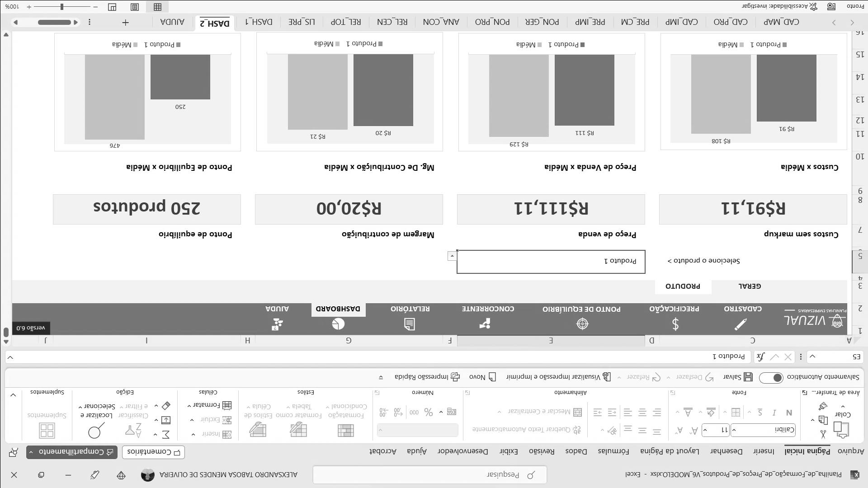The height and width of the screenshot is (488, 868).
Task: Select the CAD_PRO sheet tab
Action: click(731, 22)
